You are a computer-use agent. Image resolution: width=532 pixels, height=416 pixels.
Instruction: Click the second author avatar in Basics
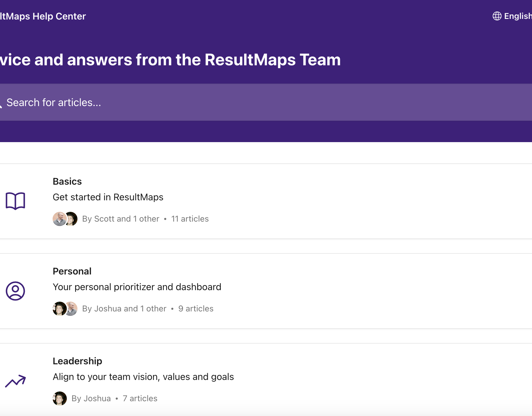point(72,219)
